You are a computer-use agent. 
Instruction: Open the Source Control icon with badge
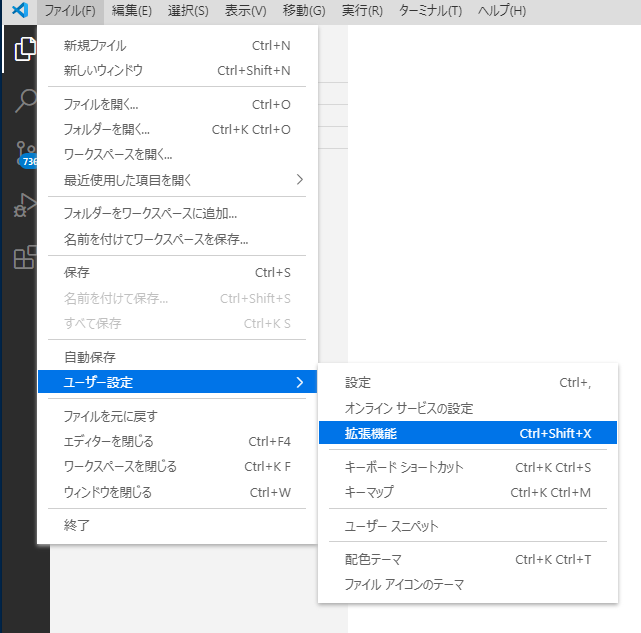(x=26, y=155)
